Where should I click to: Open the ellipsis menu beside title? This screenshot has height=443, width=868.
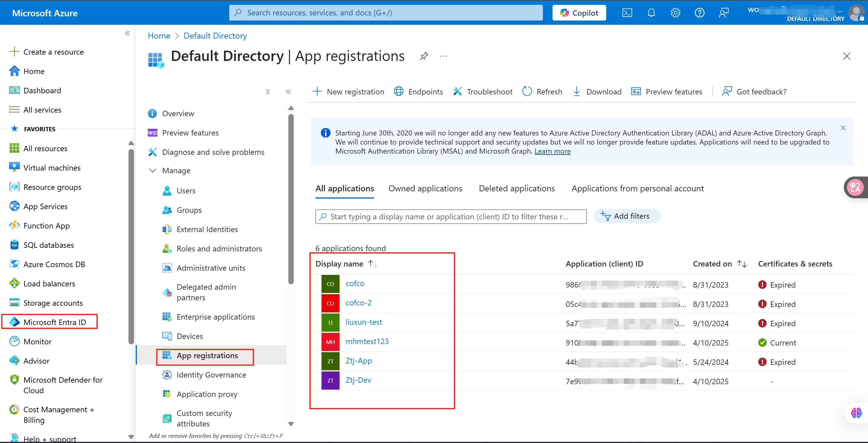443,56
